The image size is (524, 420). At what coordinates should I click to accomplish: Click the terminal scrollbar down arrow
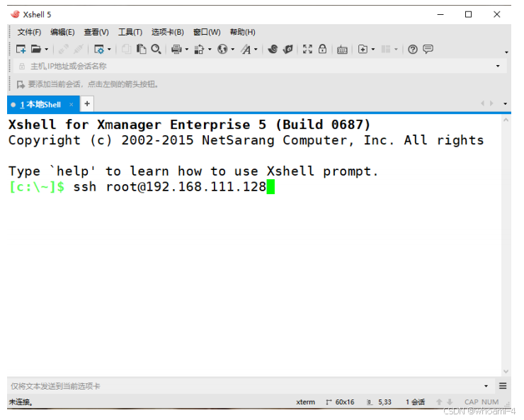[506, 371]
